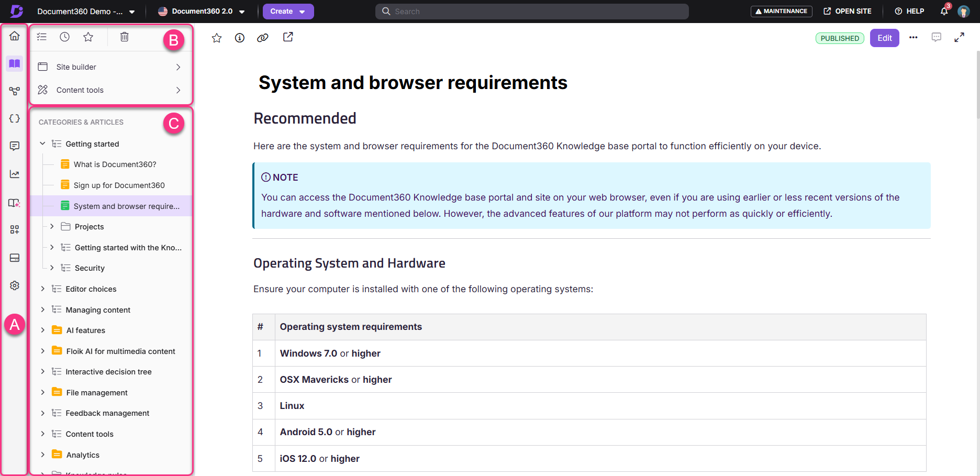Expand the Projects category folder

51,226
